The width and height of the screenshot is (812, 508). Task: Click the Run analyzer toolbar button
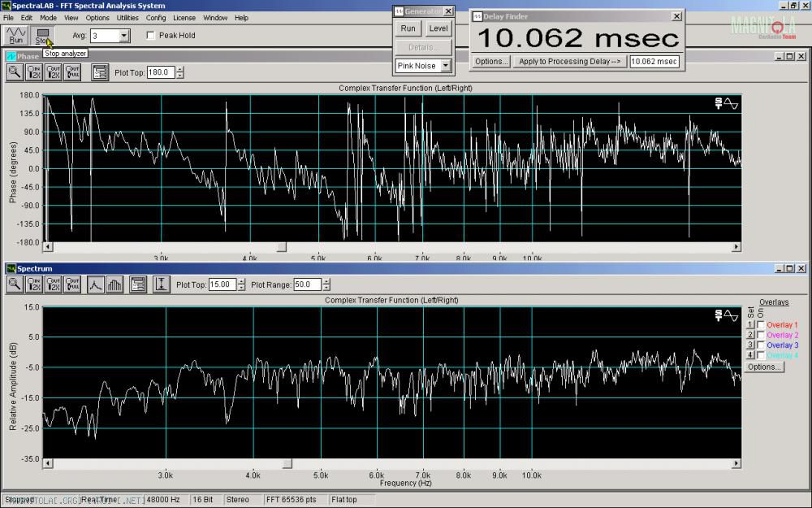[x=16, y=35]
